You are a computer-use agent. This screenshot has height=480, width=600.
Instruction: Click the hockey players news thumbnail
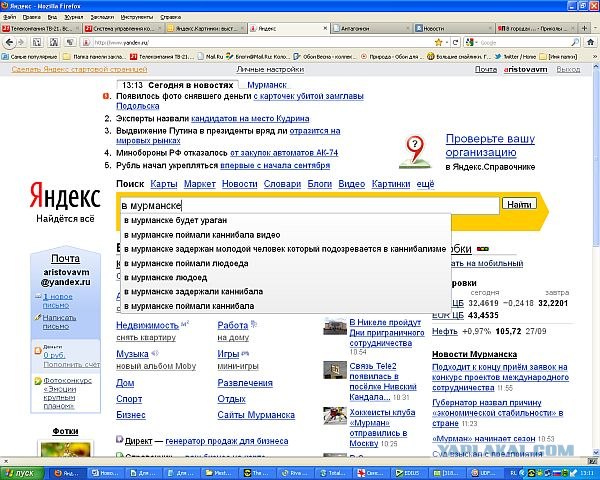[x=335, y=416]
